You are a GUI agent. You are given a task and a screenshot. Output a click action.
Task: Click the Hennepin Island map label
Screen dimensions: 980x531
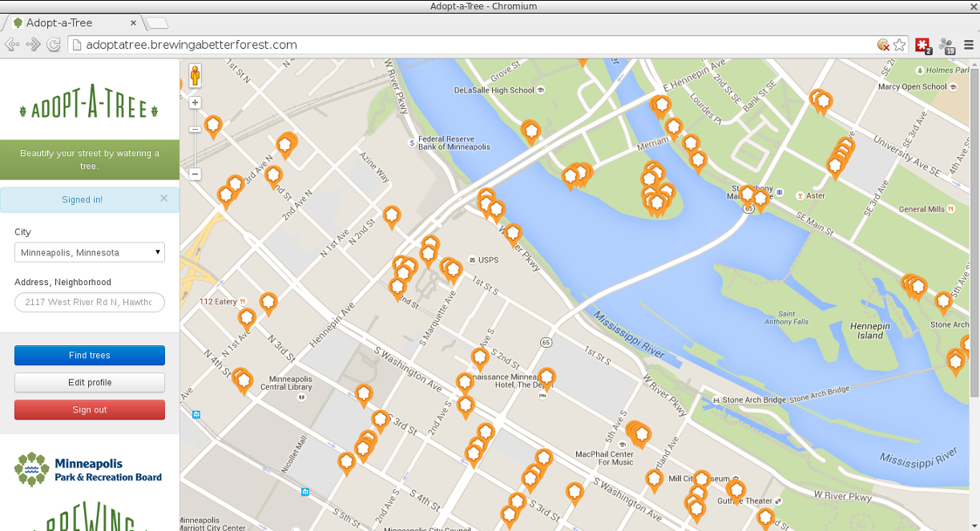coord(869,331)
